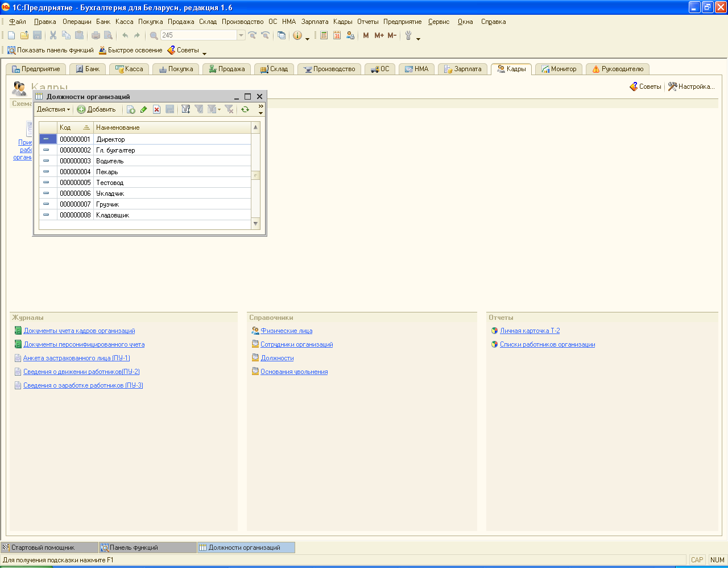
Task: Click Быстрое освоение button
Action: coord(131,50)
